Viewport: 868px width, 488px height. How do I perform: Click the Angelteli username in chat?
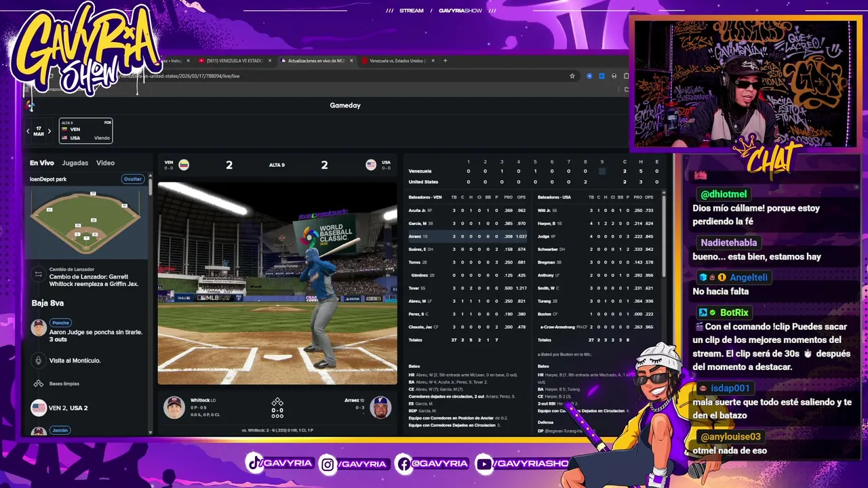tap(749, 277)
